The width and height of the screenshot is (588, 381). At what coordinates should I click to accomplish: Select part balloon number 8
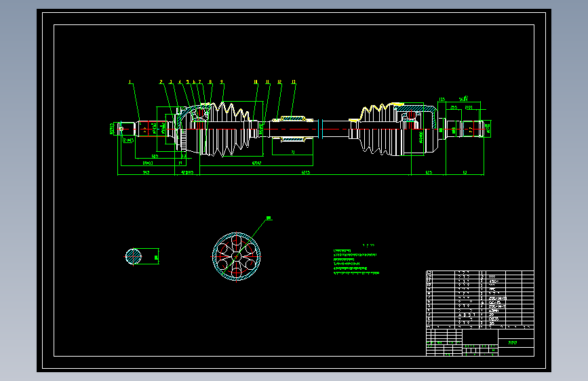[x=210, y=82]
